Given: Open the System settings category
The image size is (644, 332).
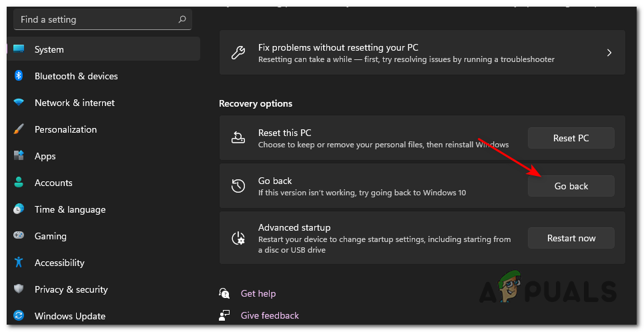Looking at the screenshot, I should tap(49, 49).
